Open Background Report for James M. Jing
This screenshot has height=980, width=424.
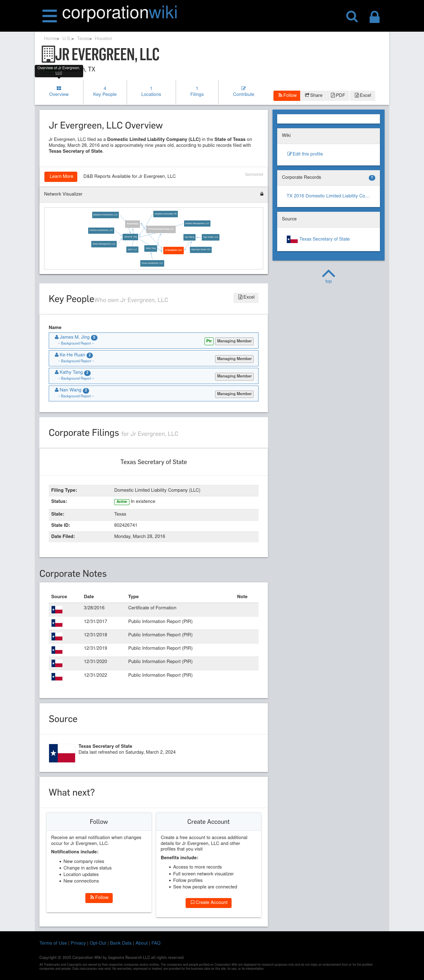click(76, 344)
